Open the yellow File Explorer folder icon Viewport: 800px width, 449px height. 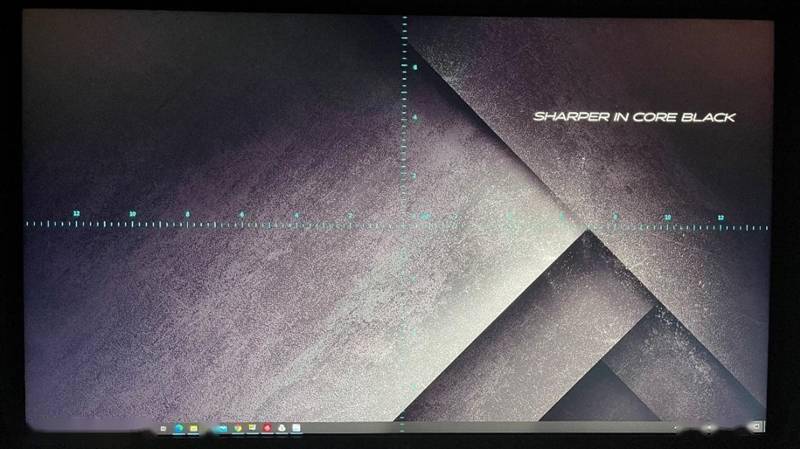point(193,429)
